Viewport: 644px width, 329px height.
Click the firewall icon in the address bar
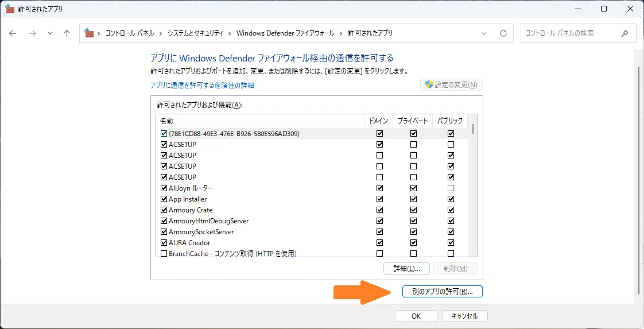coord(89,33)
